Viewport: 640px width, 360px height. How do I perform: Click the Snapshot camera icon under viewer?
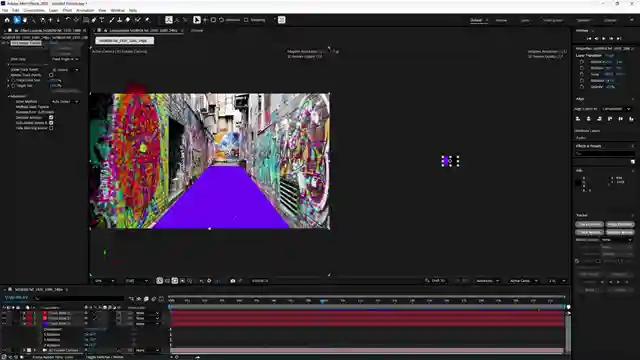233,281
